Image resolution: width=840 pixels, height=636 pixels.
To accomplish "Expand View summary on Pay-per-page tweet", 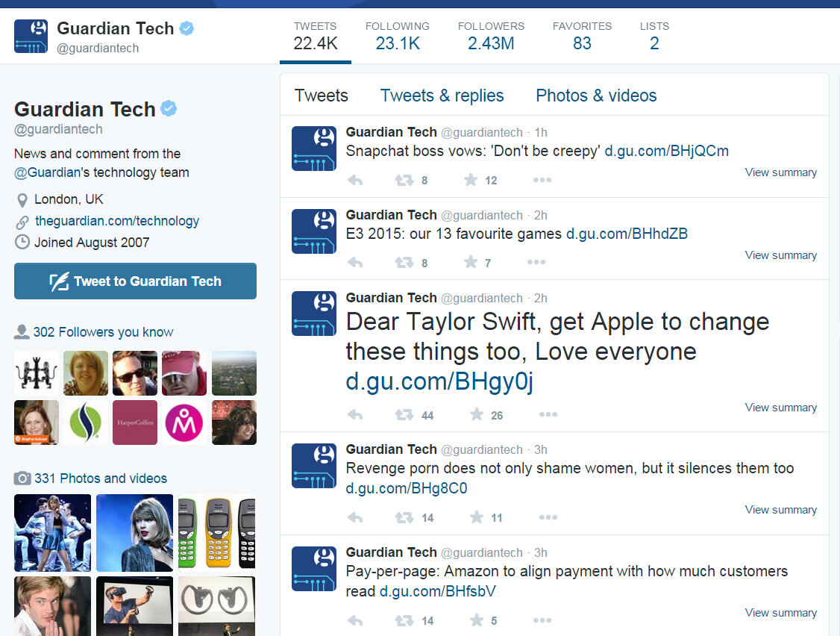I will tap(780, 612).
